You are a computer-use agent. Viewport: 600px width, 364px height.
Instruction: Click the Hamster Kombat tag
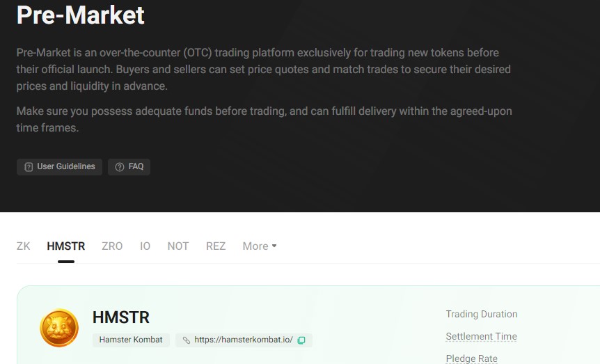coord(131,340)
